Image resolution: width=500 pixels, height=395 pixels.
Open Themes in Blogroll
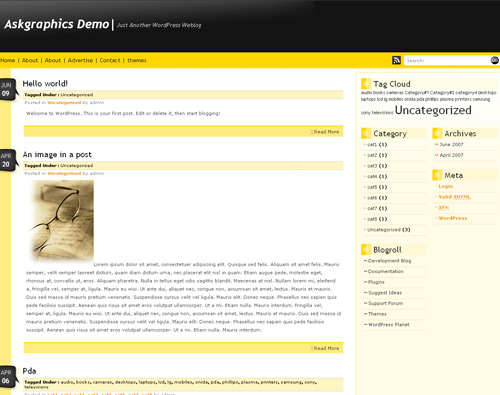pos(377,314)
